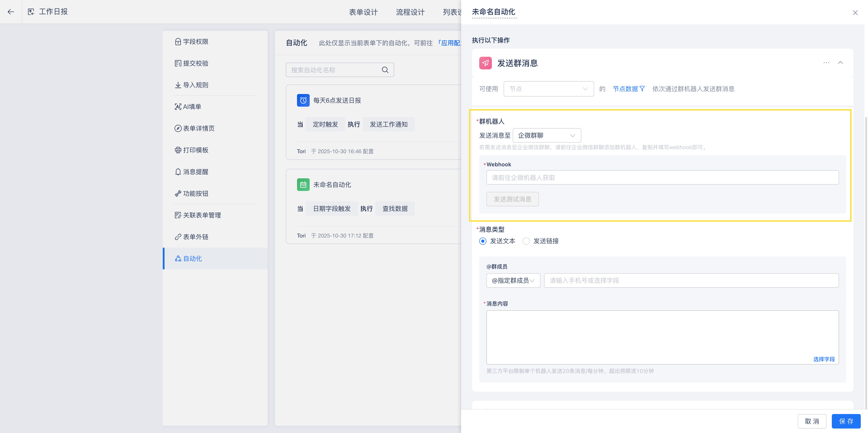Click the 工作日报 form icon
The image size is (868, 433).
click(31, 12)
